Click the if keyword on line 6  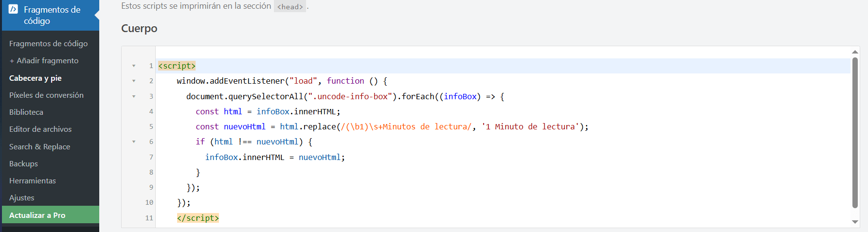coord(200,142)
